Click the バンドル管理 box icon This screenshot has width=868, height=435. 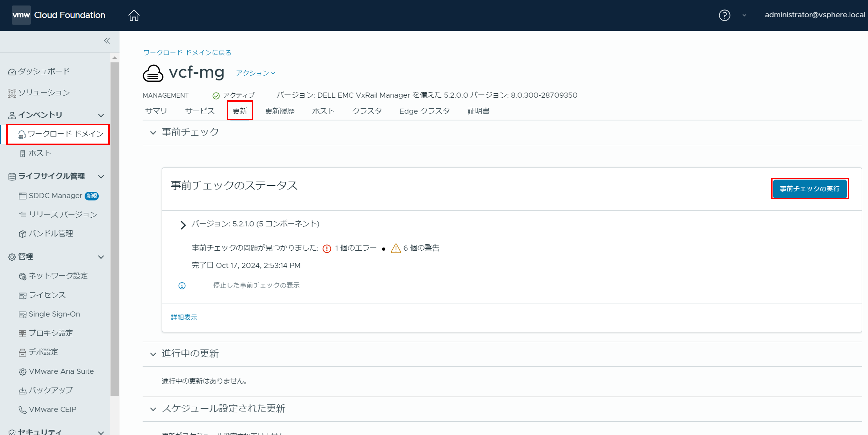click(22, 234)
